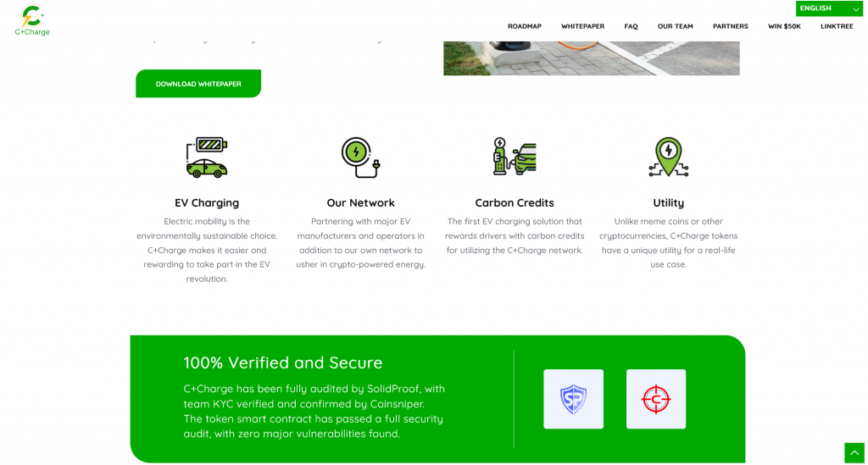Screen dimensions: 868x465
Task: Open the SolidProof shield audit badge
Action: 574,399
